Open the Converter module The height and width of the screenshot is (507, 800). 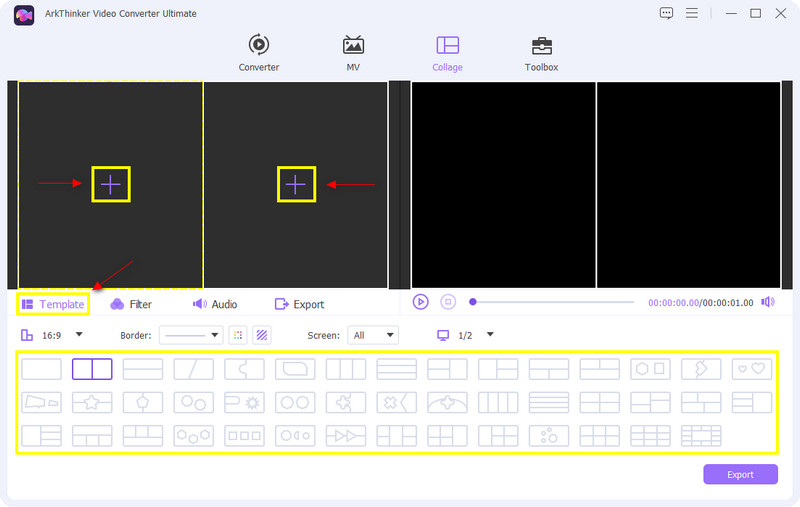tap(259, 53)
